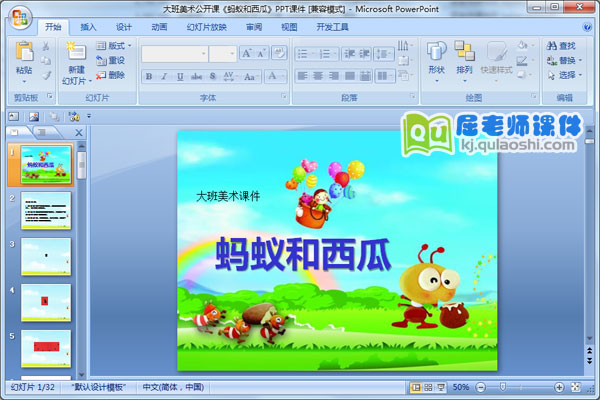Start the slide show from status bar
This screenshot has height=400, width=600.
(441, 387)
